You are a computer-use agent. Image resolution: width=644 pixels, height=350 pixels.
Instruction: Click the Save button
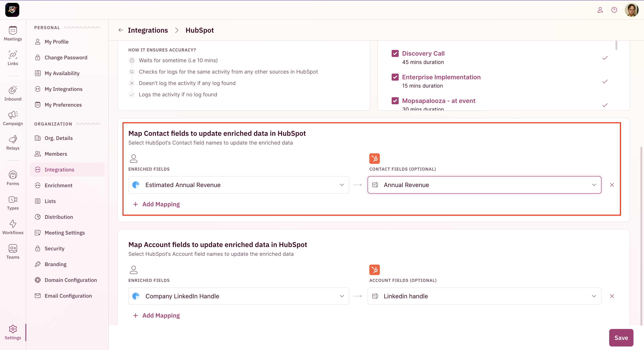point(621,338)
